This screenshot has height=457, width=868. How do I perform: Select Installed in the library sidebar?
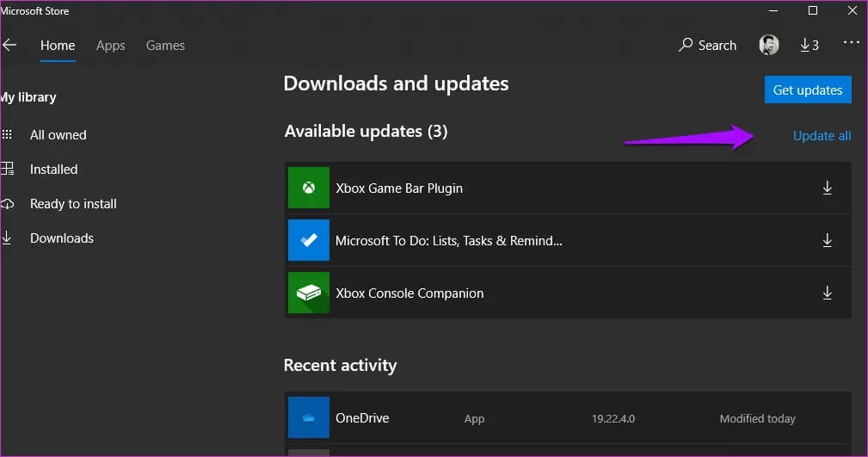click(53, 169)
